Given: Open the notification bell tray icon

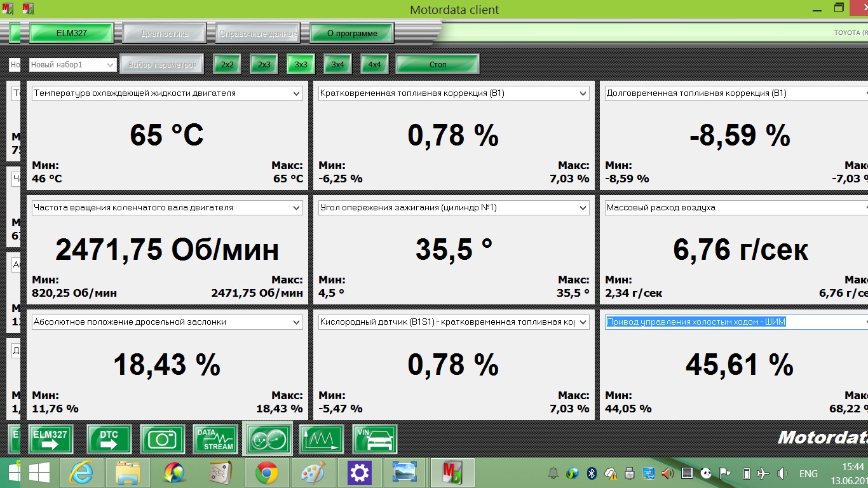Looking at the screenshot, I should (553, 473).
